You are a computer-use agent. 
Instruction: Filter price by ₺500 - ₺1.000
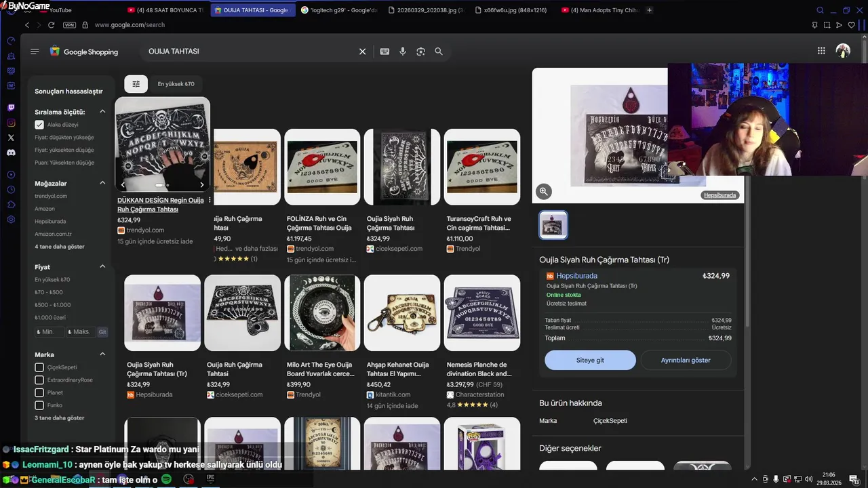point(53,305)
